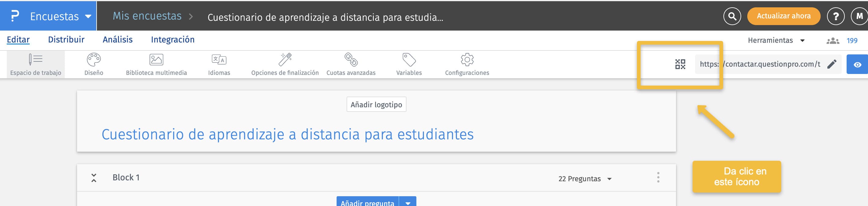Go to Mis encuestas breadcrumb
Viewport: 868px width, 206px height.
tap(147, 16)
